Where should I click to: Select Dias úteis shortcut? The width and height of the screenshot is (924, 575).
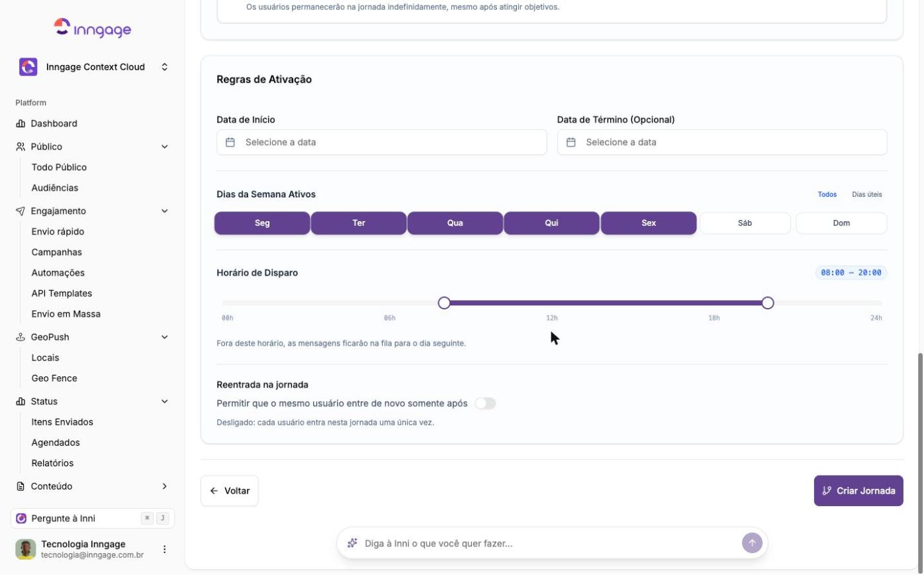pos(867,195)
